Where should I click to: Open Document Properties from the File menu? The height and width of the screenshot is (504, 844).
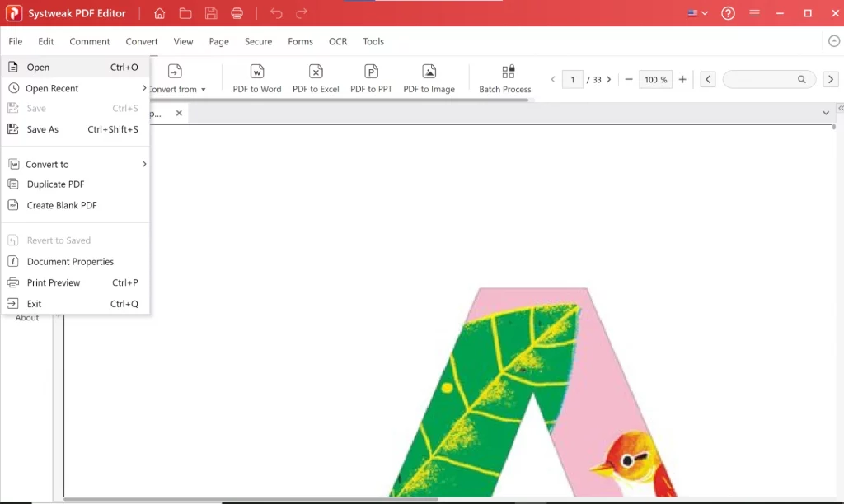[x=71, y=261]
